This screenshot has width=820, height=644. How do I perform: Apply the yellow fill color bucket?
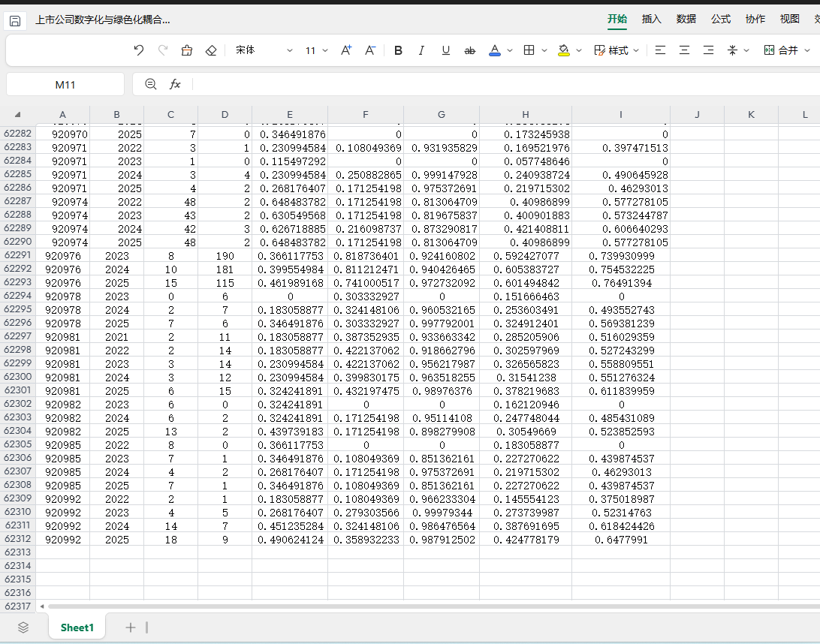(563, 50)
